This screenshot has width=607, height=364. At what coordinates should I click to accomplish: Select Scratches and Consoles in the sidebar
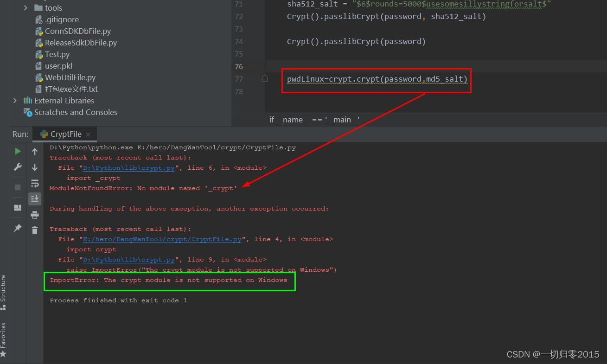76,112
